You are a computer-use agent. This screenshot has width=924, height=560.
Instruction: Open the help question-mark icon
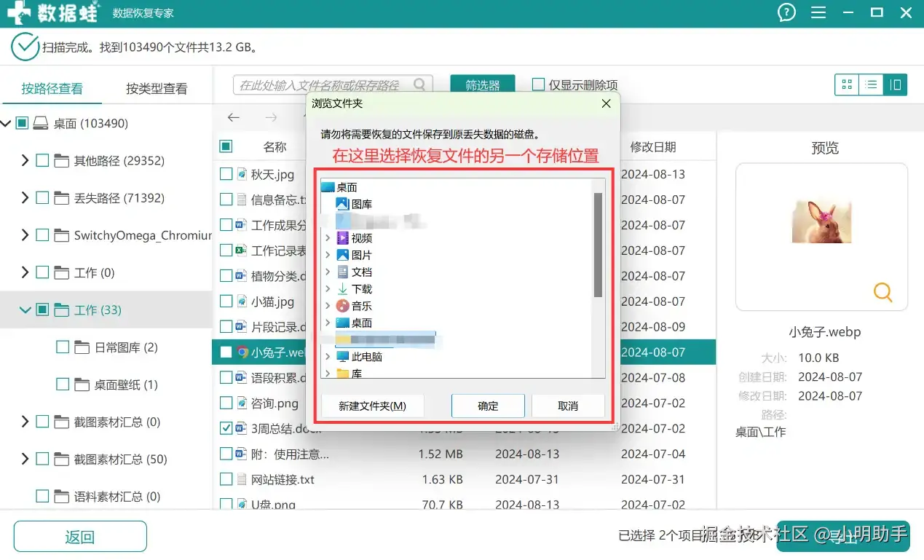pyautogui.click(x=786, y=12)
